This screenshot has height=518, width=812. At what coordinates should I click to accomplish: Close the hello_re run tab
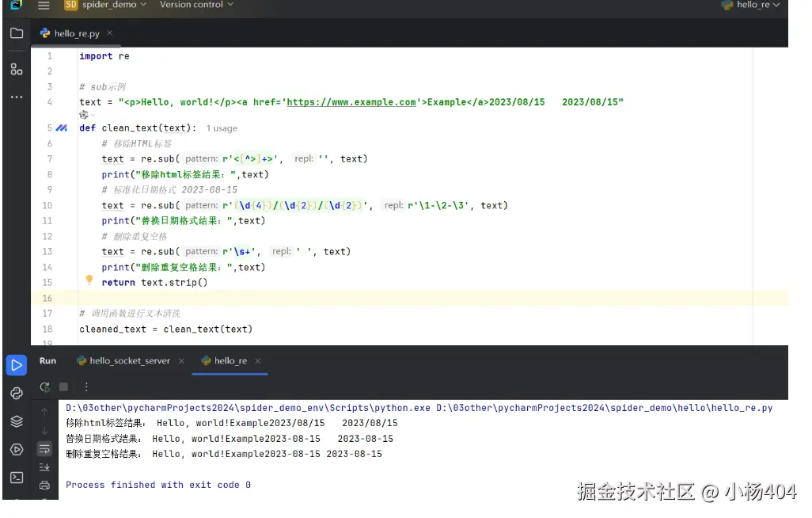click(257, 361)
